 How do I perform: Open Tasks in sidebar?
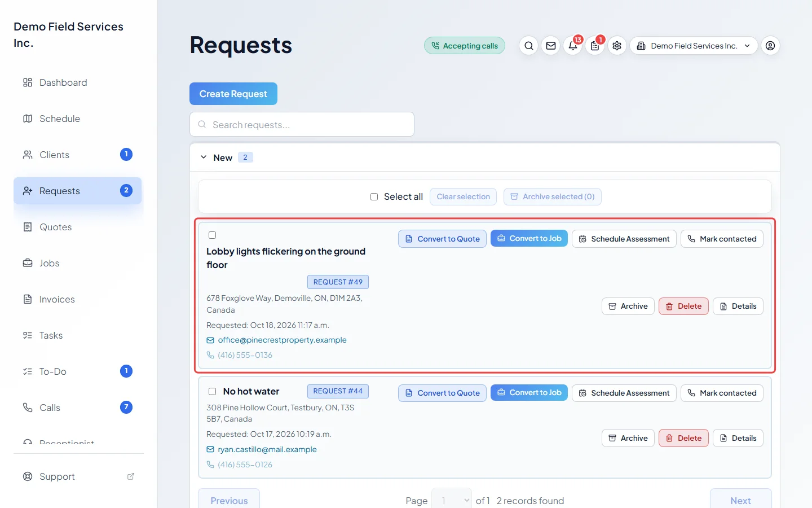(78, 335)
